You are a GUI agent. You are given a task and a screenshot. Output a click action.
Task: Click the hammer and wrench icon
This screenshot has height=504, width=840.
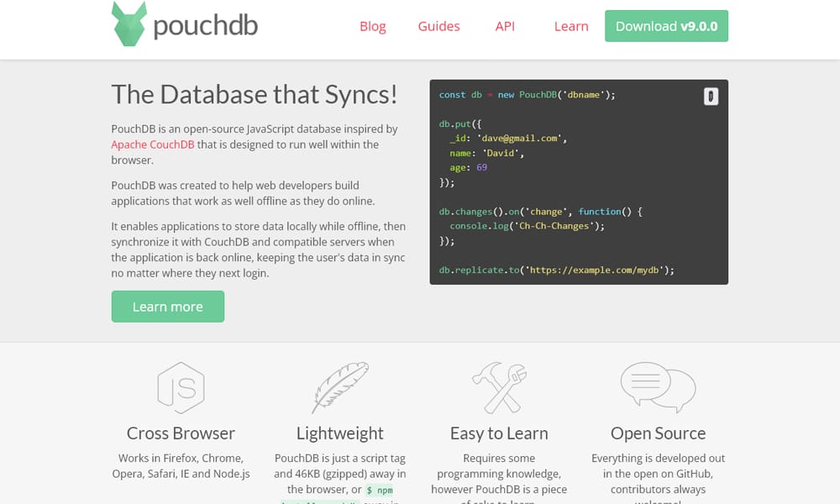pos(499,388)
